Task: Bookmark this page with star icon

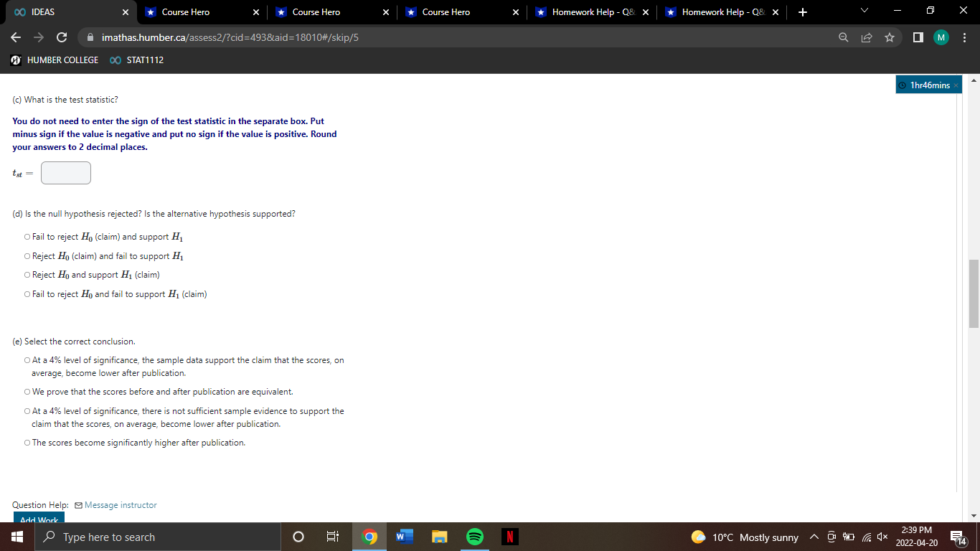Action: pyautogui.click(x=889, y=37)
